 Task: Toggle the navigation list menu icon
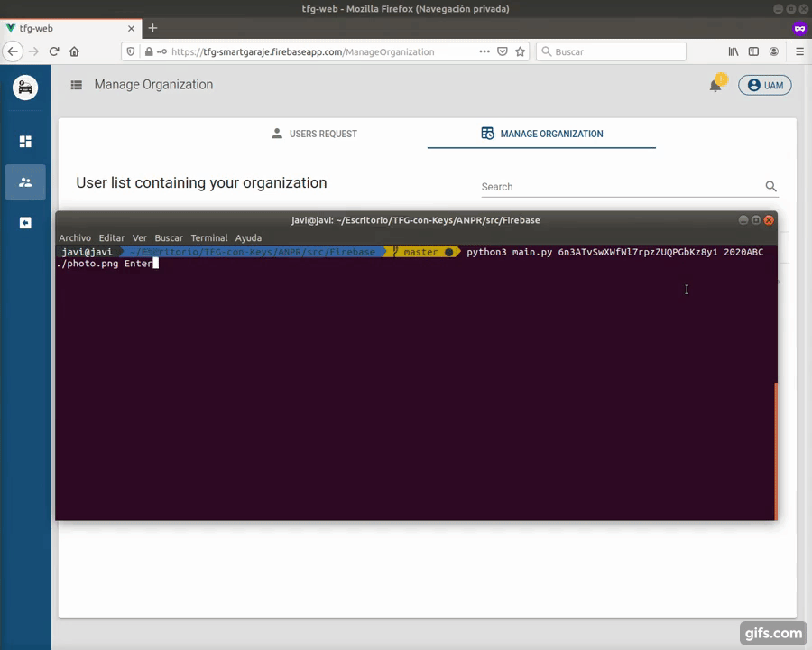click(x=77, y=85)
